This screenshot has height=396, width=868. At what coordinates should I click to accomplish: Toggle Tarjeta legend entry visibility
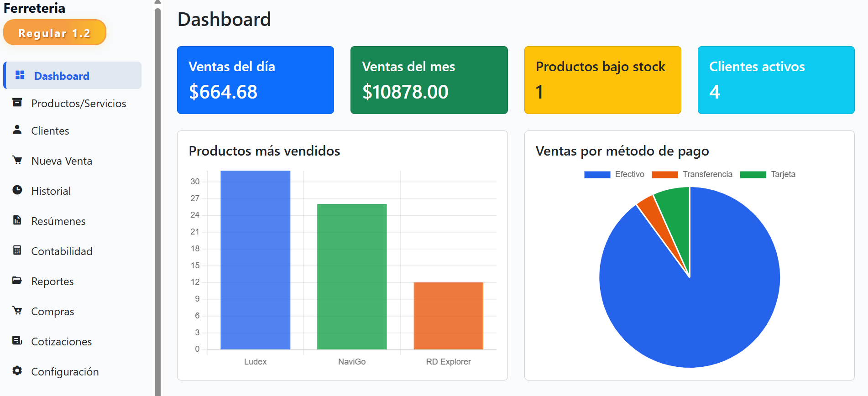pos(768,174)
